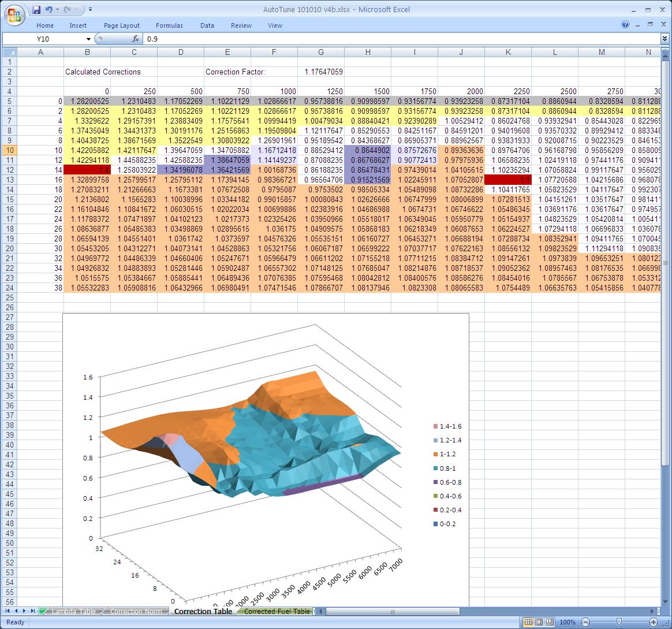
Task: Switch to the Corrected Fuel Table sheet
Action: [x=277, y=611]
